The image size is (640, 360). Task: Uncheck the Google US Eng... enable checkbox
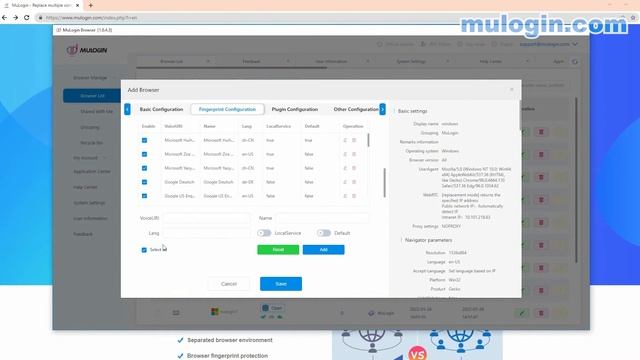tap(144, 196)
